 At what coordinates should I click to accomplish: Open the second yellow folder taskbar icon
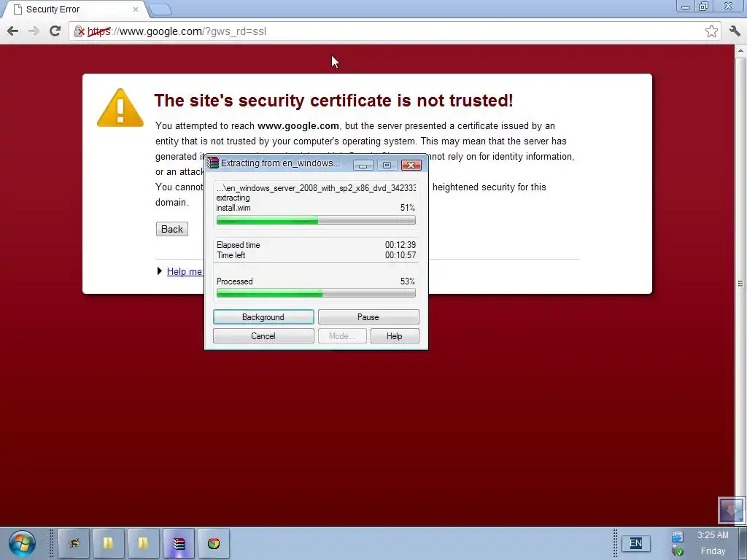coord(144,543)
